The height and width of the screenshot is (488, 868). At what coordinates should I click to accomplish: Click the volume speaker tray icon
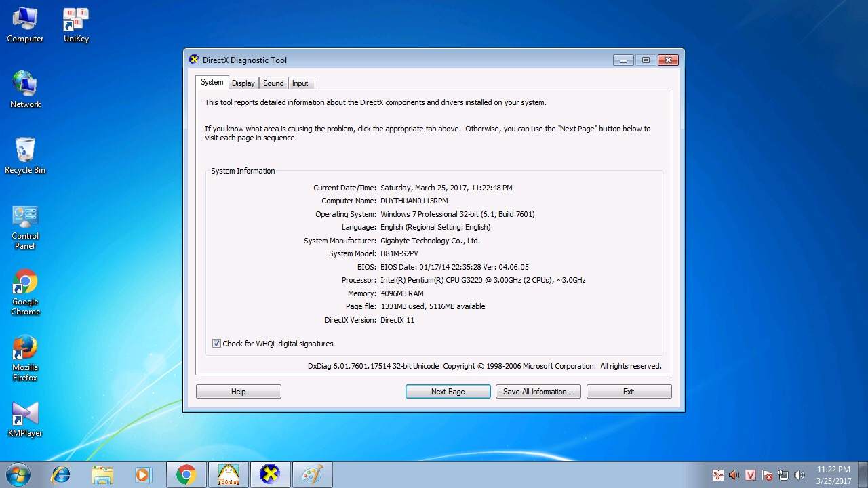click(x=800, y=475)
